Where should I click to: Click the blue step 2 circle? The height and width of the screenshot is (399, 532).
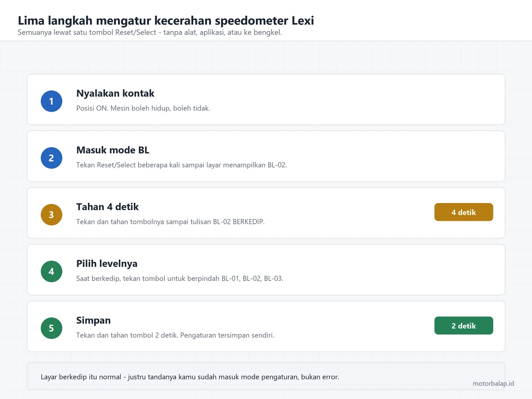pos(51,158)
